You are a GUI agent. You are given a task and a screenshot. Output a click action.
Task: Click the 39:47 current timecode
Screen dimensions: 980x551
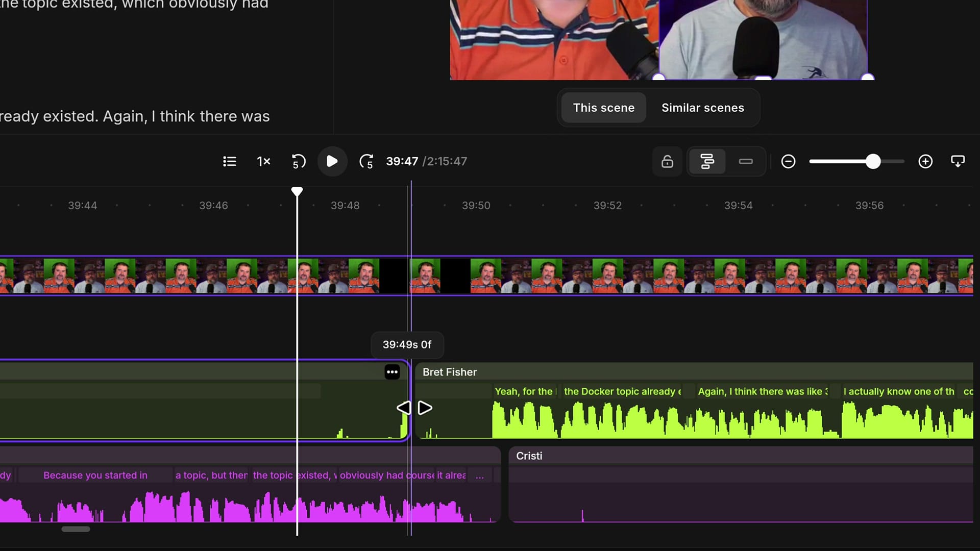(x=402, y=161)
